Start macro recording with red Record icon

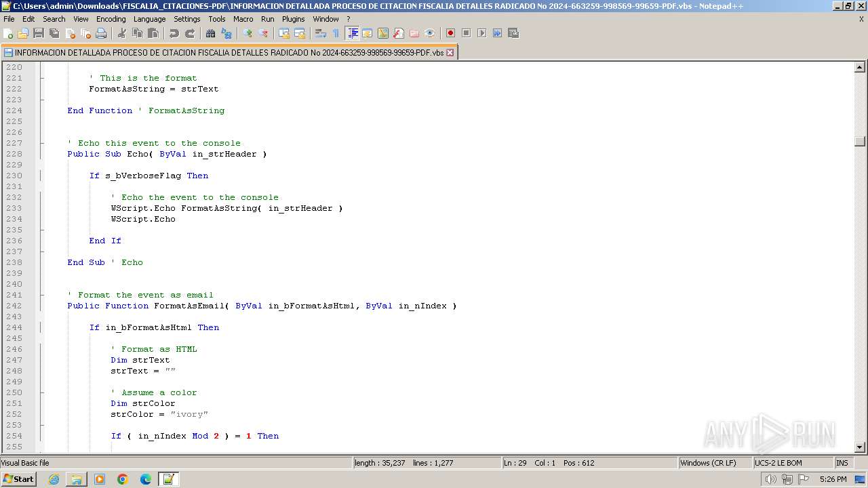pos(450,33)
